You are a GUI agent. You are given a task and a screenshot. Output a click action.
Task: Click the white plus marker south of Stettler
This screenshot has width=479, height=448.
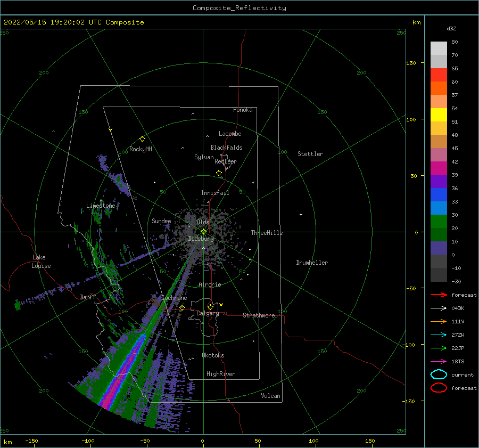pos(301,214)
